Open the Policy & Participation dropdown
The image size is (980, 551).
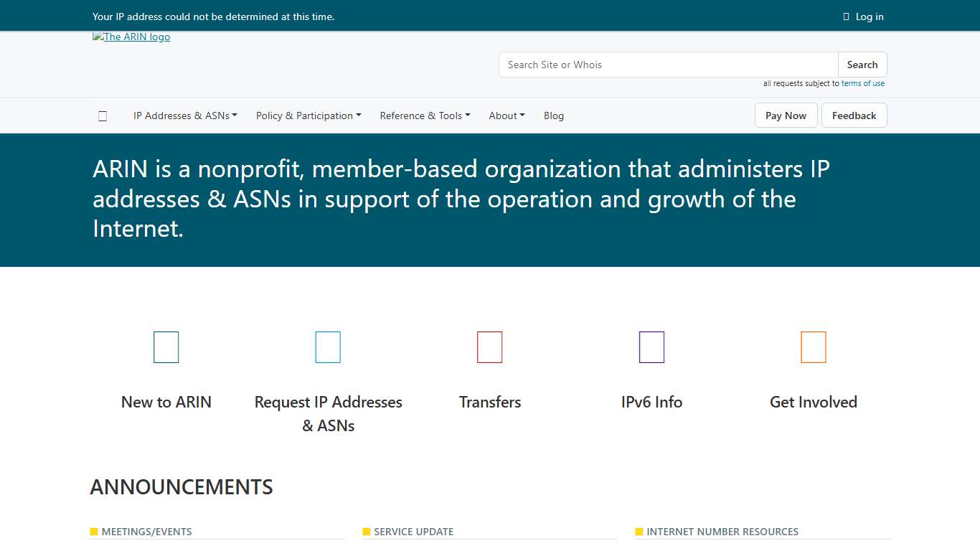pyautogui.click(x=308, y=116)
